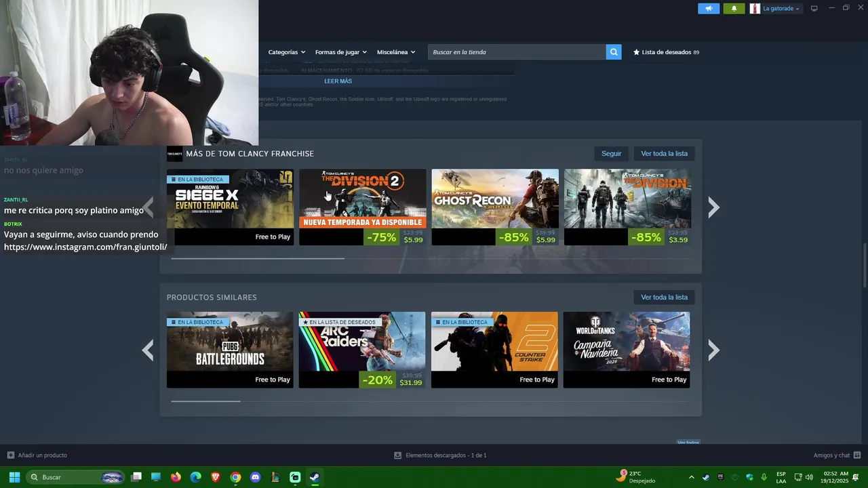Click Windows Buscar search box
This screenshot has width=868, height=488.
point(75,477)
